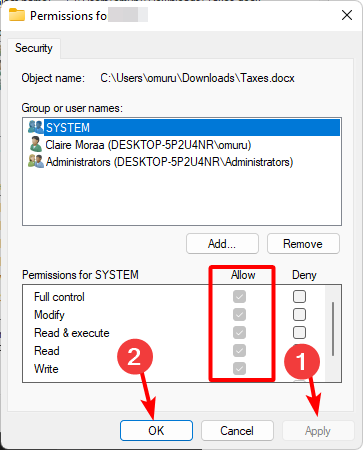
Task: Click the Allow column header
Action: (243, 275)
